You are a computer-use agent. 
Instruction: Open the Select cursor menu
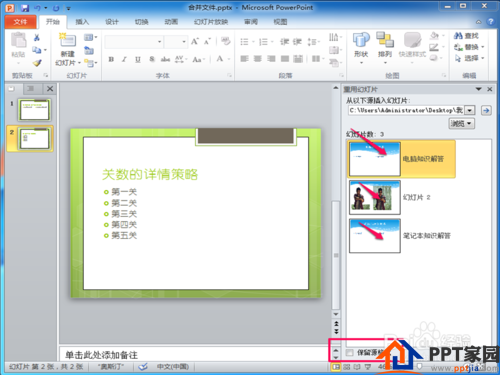469,58
